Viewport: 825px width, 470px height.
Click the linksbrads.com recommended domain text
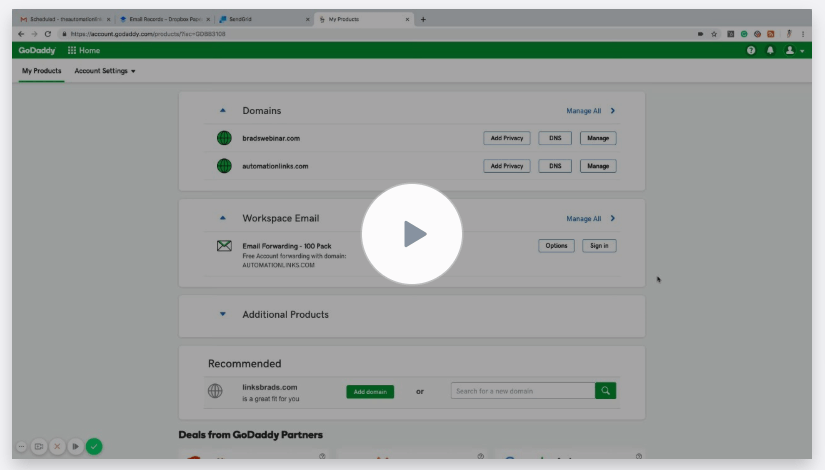pyautogui.click(x=269, y=387)
